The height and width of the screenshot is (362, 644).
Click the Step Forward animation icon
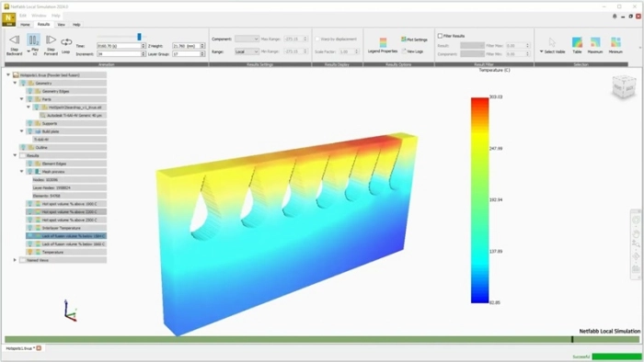[51, 40]
